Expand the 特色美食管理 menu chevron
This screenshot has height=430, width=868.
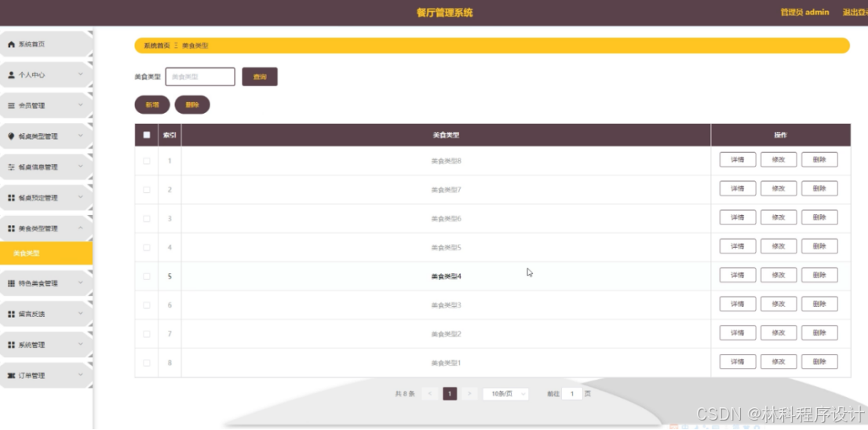tap(80, 282)
